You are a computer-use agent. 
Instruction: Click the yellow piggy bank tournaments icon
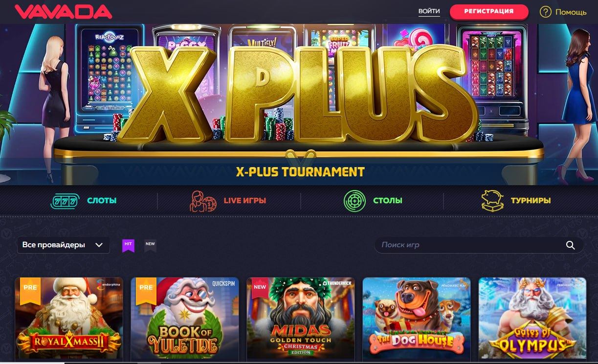coord(492,201)
